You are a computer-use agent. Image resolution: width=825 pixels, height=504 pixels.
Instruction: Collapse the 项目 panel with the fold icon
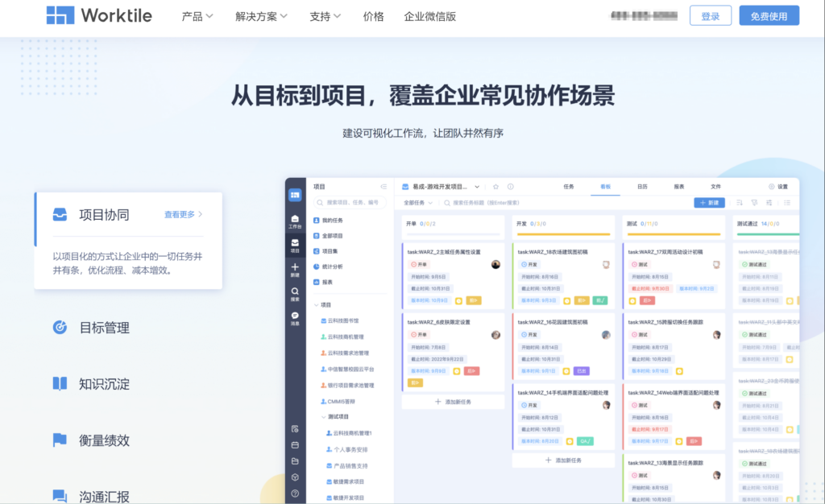pos(383,187)
